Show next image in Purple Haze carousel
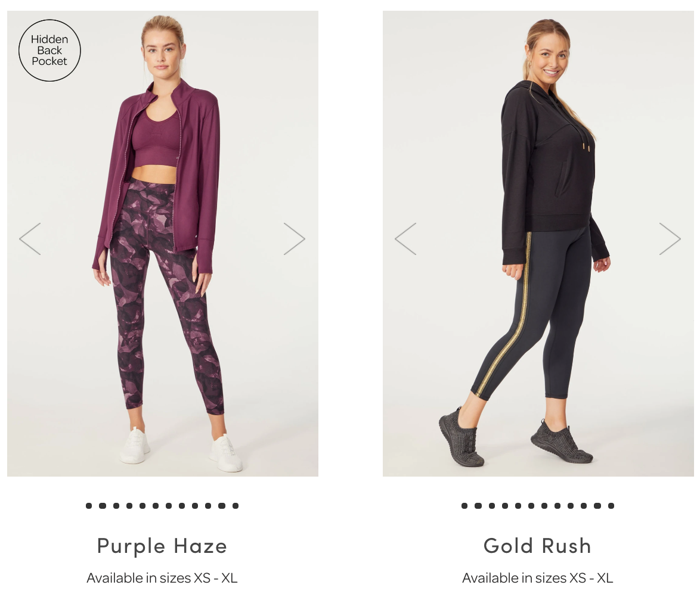The image size is (700, 591). (x=295, y=239)
